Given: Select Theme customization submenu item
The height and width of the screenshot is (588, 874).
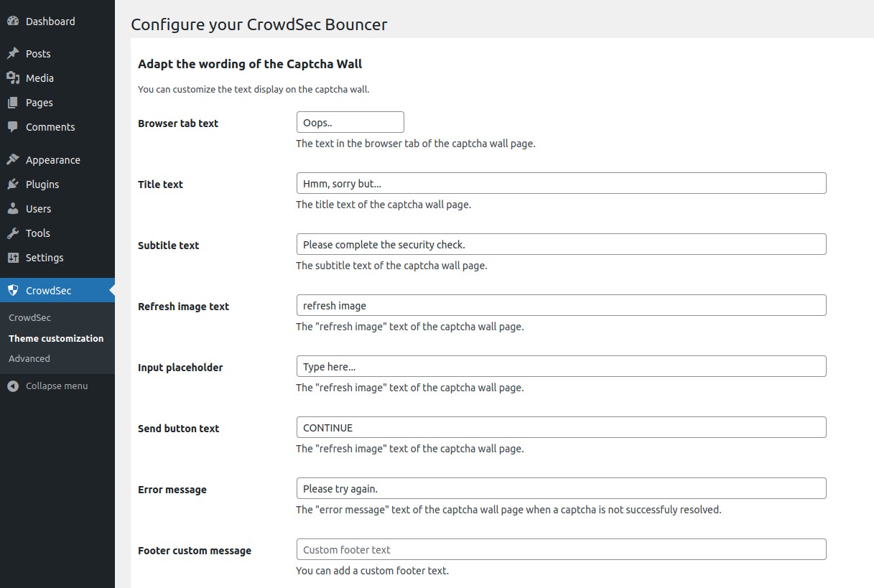Looking at the screenshot, I should pos(56,339).
